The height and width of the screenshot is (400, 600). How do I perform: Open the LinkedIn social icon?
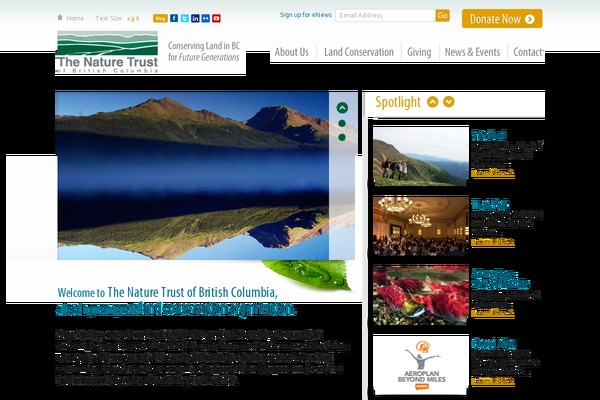195,18
